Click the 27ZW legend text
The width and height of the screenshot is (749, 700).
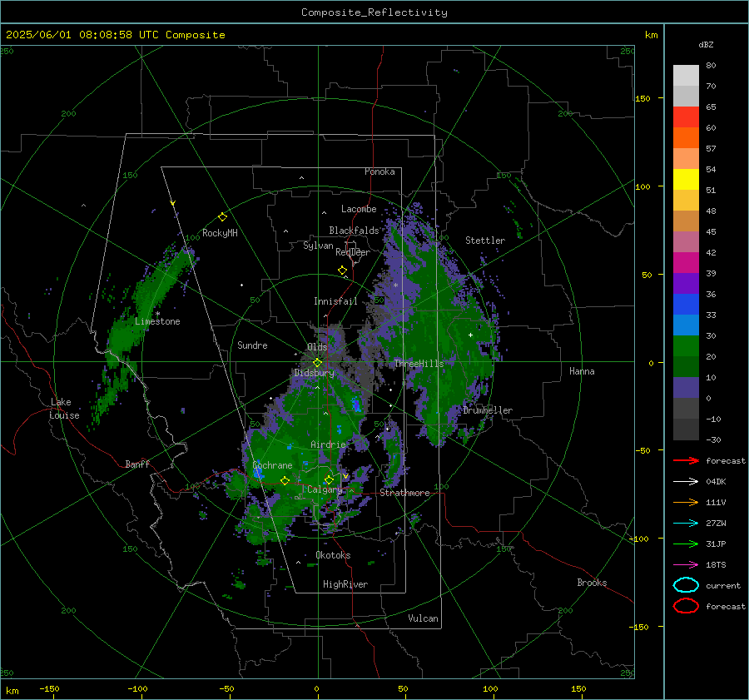[x=716, y=524]
